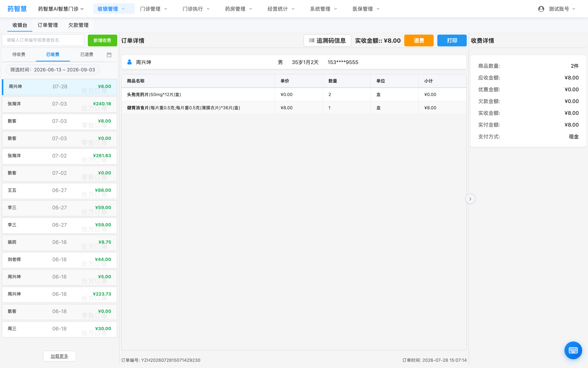The image size is (588, 368).
Task: Select the 张海洋 07-02 ¥261.63 order
Action: (x=59, y=156)
